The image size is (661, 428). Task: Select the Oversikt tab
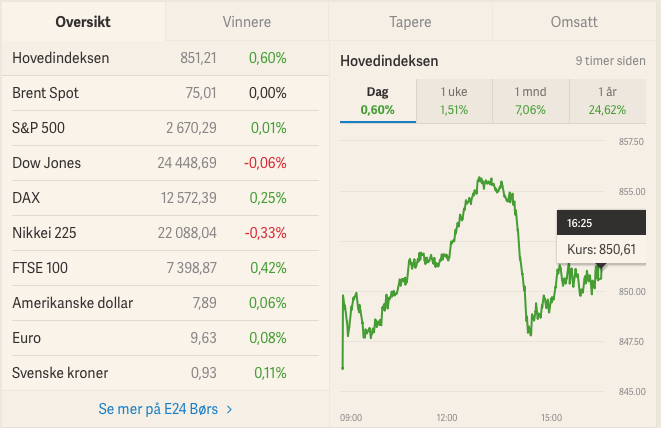(82, 21)
